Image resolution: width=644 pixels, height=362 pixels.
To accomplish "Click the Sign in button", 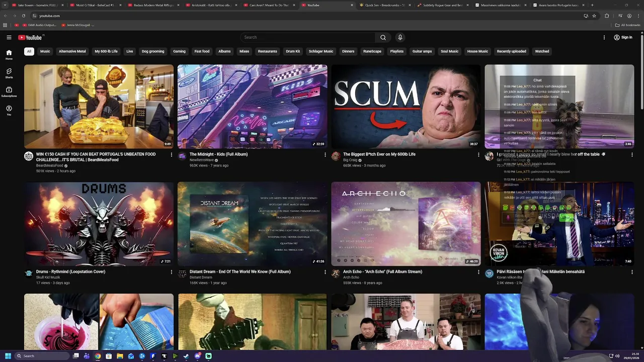I will click(x=623, y=37).
